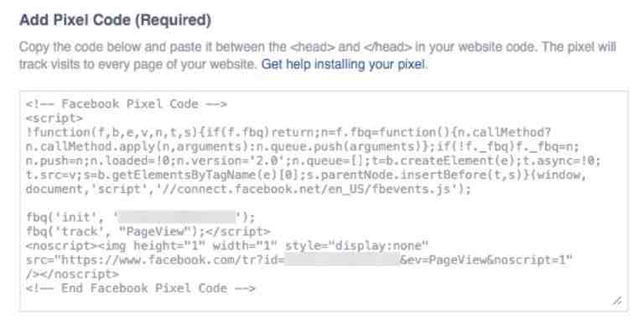The image size is (644, 325).
Task: Click the fbq('track', "PageView") line
Action: pos(148,232)
